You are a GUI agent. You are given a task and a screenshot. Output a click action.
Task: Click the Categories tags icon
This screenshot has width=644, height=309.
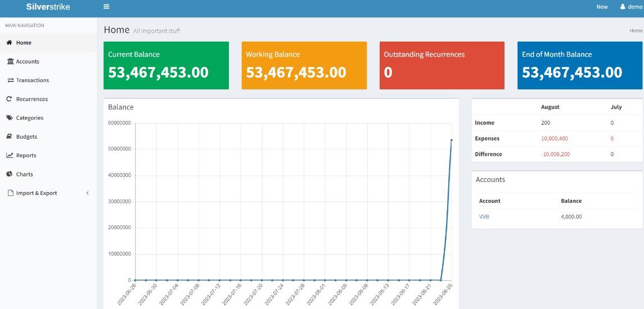[10, 118]
